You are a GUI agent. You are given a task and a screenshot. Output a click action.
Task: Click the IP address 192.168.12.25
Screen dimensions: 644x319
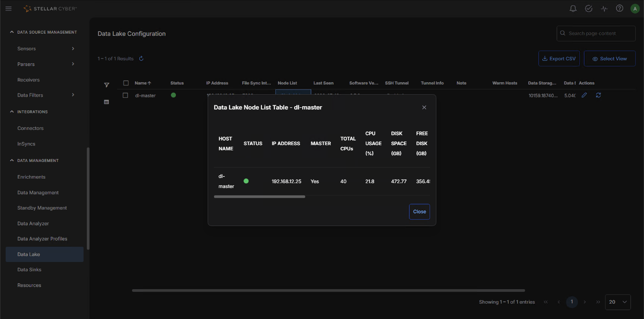pos(286,181)
